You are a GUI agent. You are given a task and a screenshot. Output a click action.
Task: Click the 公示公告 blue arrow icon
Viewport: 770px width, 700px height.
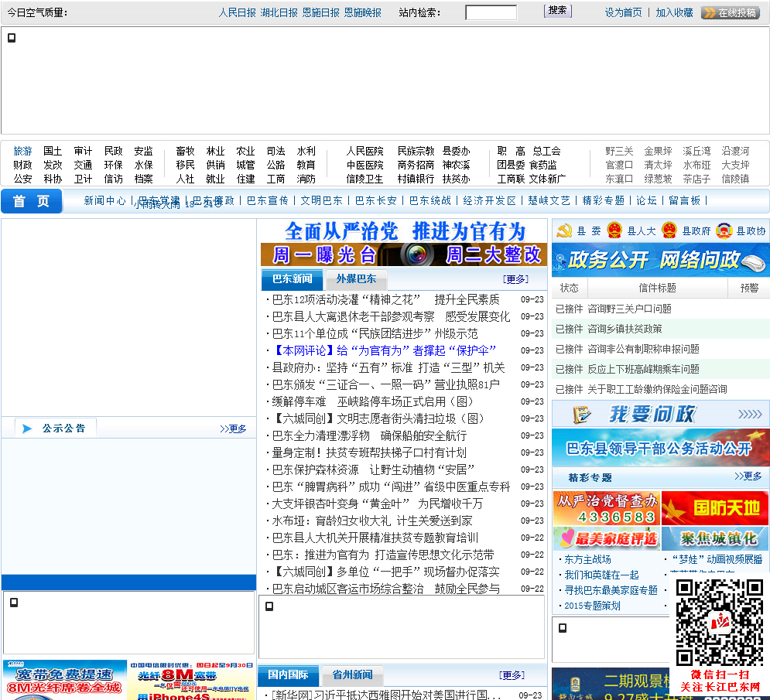(27, 429)
